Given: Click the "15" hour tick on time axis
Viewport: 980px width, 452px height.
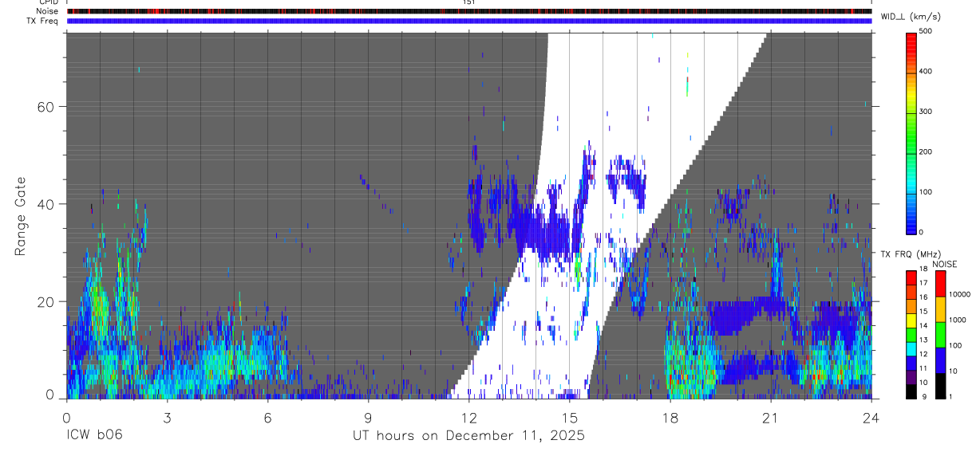Looking at the screenshot, I should coord(569,417).
